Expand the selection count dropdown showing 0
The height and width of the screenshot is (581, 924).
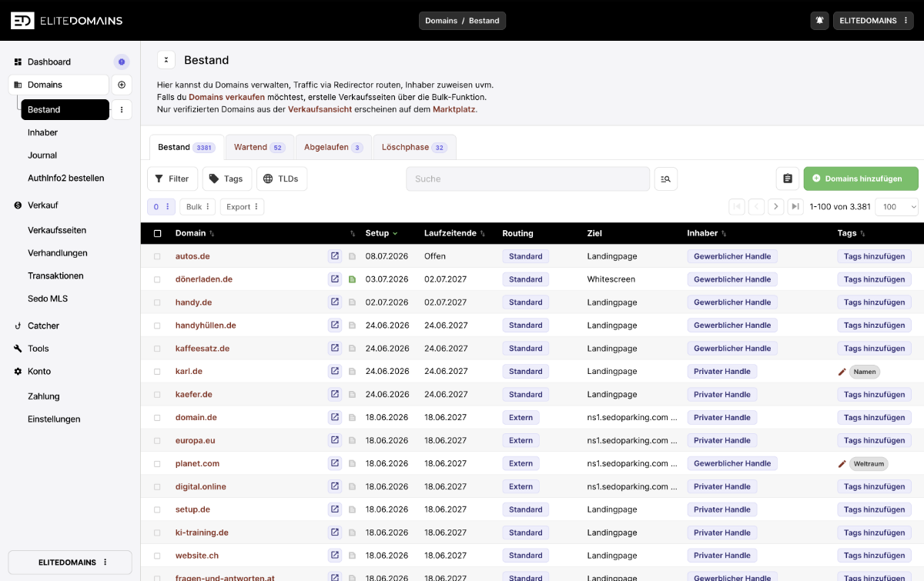[x=161, y=207]
